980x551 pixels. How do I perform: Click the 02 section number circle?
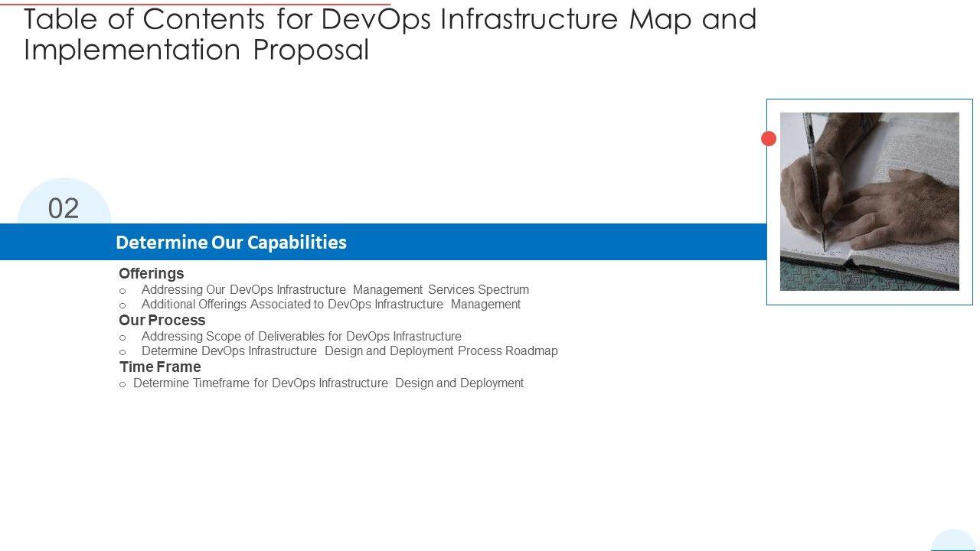pyautogui.click(x=64, y=208)
